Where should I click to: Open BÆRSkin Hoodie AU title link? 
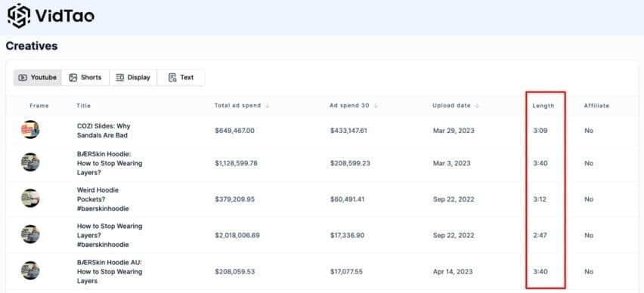click(x=110, y=272)
